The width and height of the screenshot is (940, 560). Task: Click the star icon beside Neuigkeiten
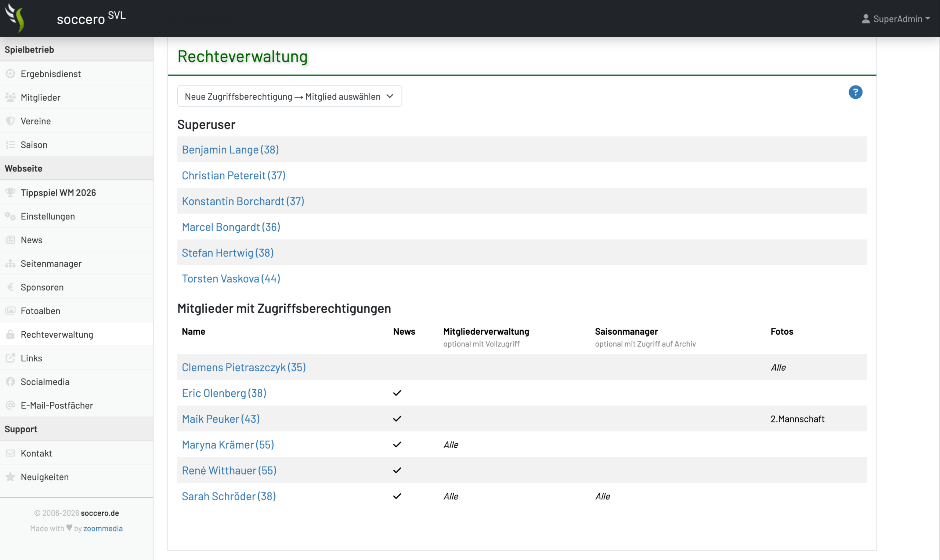coord(10,477)
